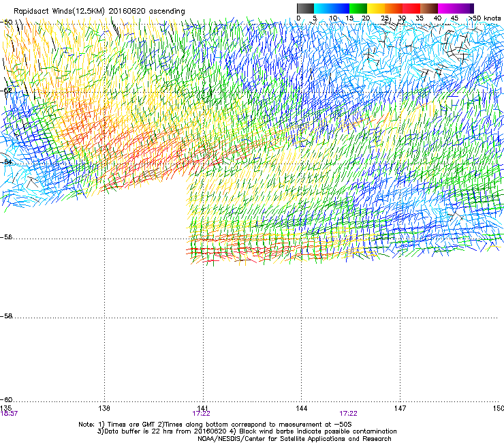Click the 'Times are GMT' note line

215,425
